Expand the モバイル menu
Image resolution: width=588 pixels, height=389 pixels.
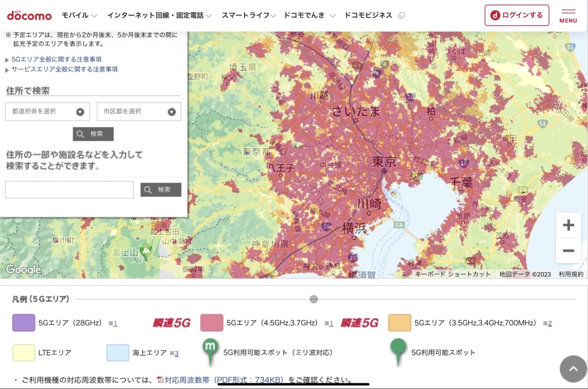79,15
